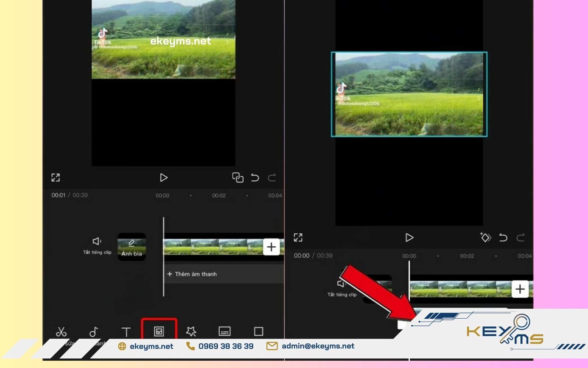Click the 00:00 / 00:39 time readout
Screen dimensions: 588x368
313,255
